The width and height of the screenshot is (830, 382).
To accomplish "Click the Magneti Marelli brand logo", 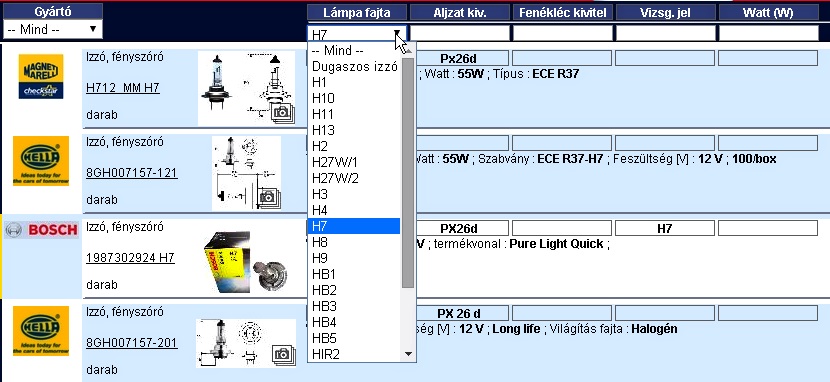I will [41, 76].
